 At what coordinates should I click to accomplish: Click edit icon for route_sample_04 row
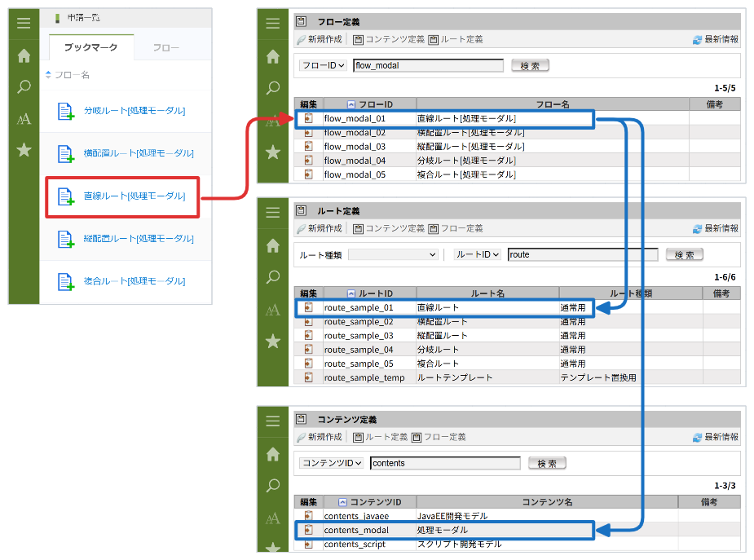pyautogui.click(x=309, y=350)
